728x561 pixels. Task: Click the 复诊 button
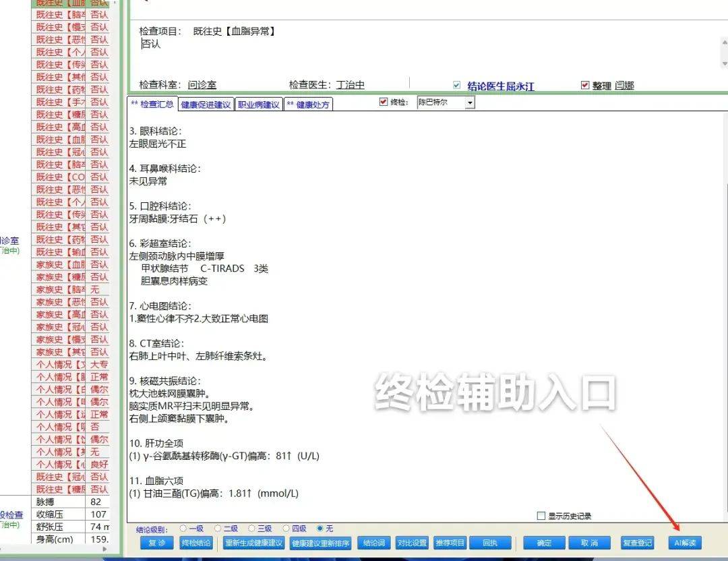point(156,543)
